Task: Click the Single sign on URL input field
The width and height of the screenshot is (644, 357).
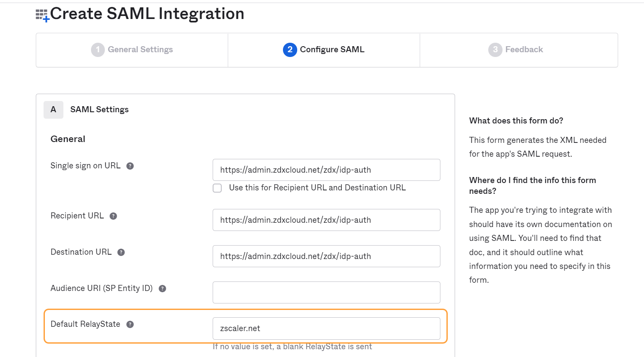Action: [326, 170]
